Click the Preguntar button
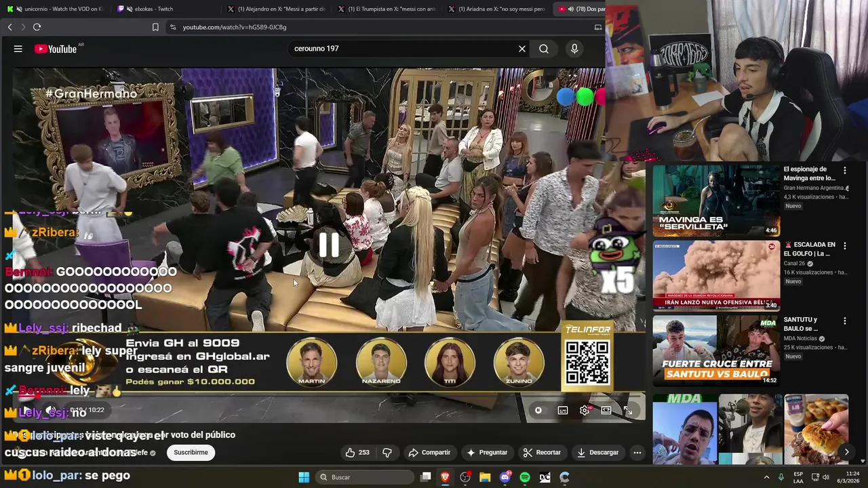The height and width of the screenshot is (488, 868). pos(487,452)
